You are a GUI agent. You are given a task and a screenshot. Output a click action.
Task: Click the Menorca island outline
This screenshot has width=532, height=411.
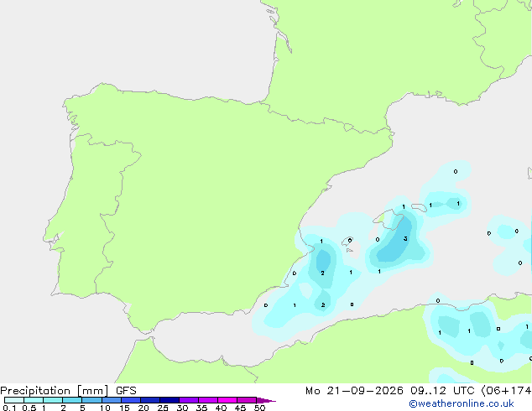pyautogui.click(x=419, y=207)
